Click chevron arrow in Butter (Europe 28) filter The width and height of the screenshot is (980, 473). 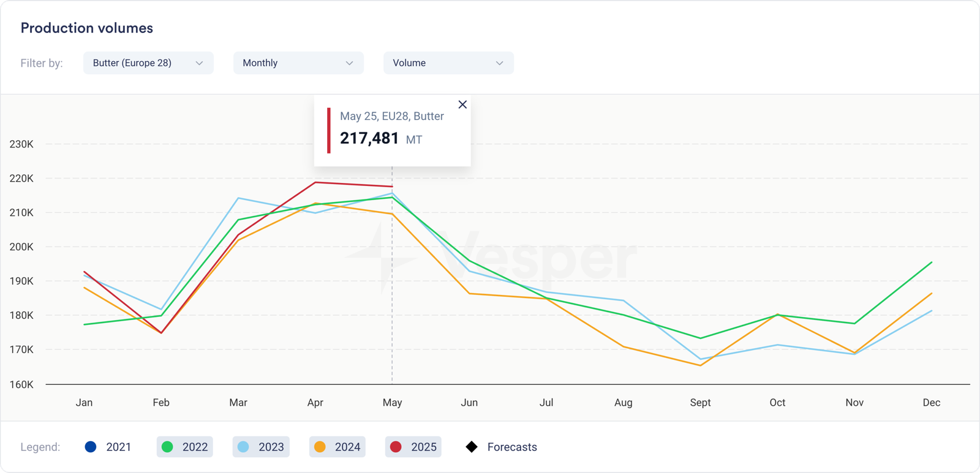coord(199,63)
